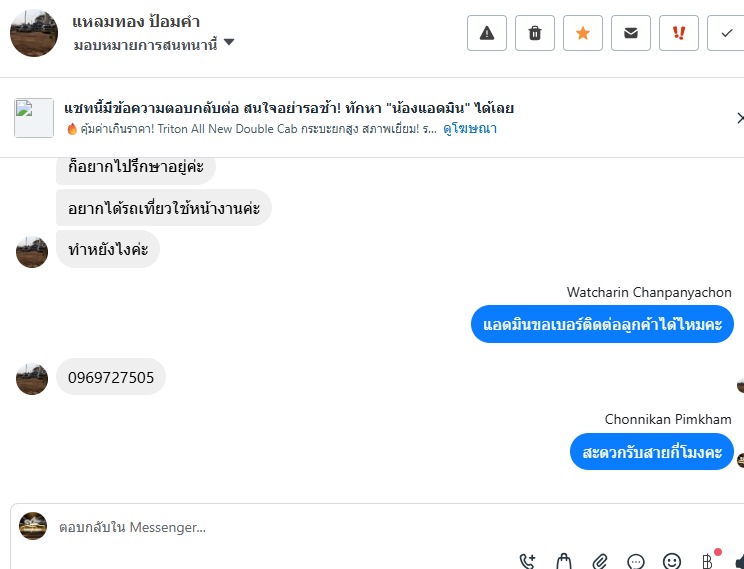Toggle the orange star follow-up button
The width and height of the screenshot is (744, 569).
tap(583, 33)
